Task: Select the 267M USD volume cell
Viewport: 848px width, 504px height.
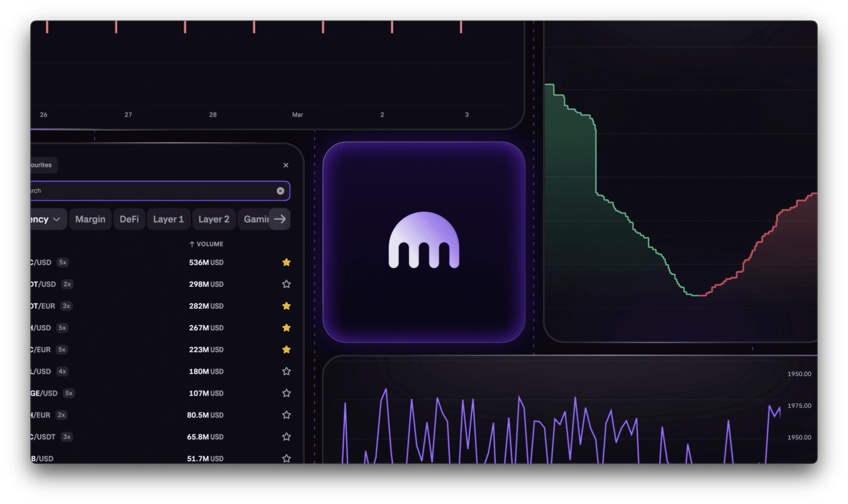Action: [x=206, y=327]
